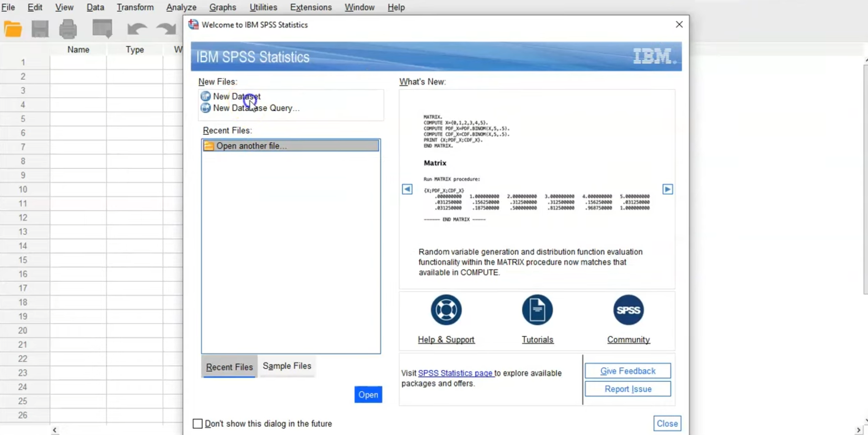Open the View menu
The width and height of the screenshot is (868, 435).
[64, 7]
